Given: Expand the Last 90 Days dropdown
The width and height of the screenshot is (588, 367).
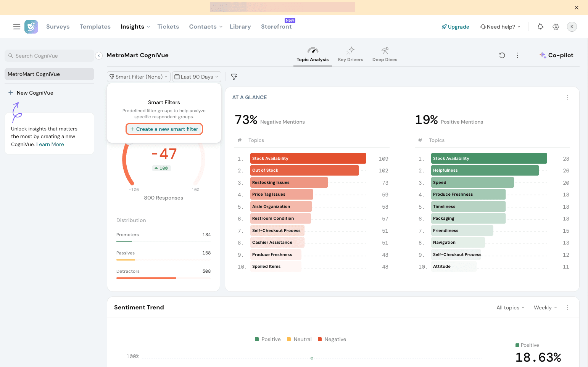Looking at the screenshot, I should [197, 77].
